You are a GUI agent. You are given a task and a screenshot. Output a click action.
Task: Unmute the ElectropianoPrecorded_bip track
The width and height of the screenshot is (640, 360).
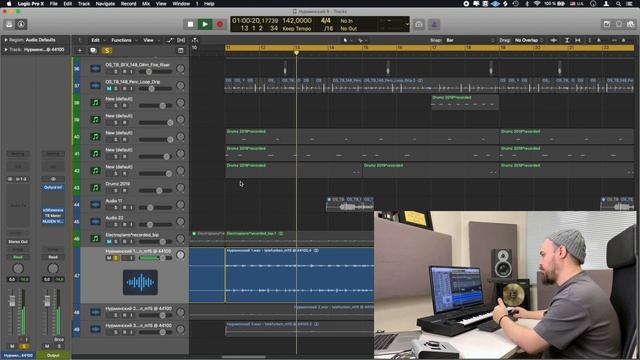109,242
